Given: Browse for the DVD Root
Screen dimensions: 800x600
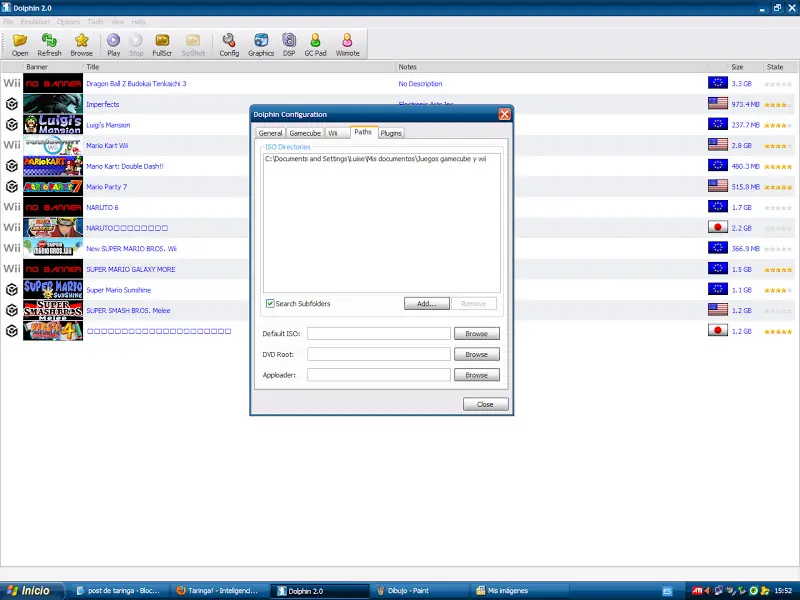Looking at the screenshot, I should (477, 354).
